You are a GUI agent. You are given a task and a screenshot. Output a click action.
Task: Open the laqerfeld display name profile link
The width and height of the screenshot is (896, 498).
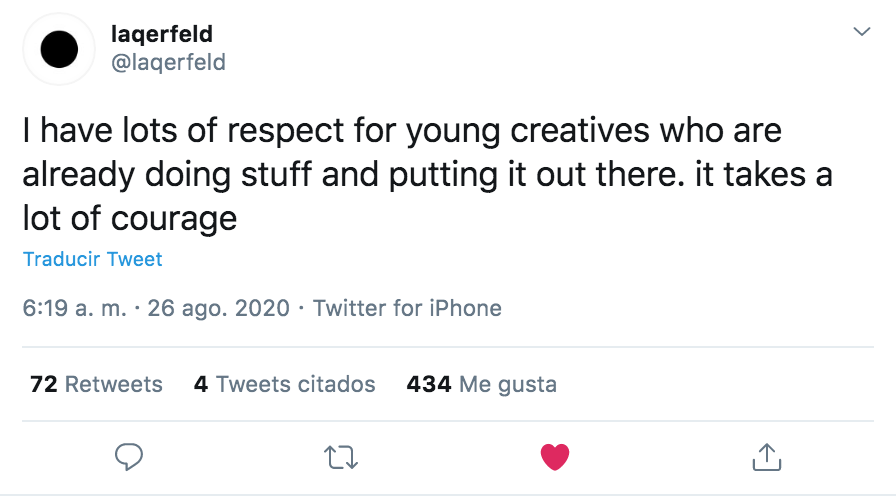click(x=160, y=34)
